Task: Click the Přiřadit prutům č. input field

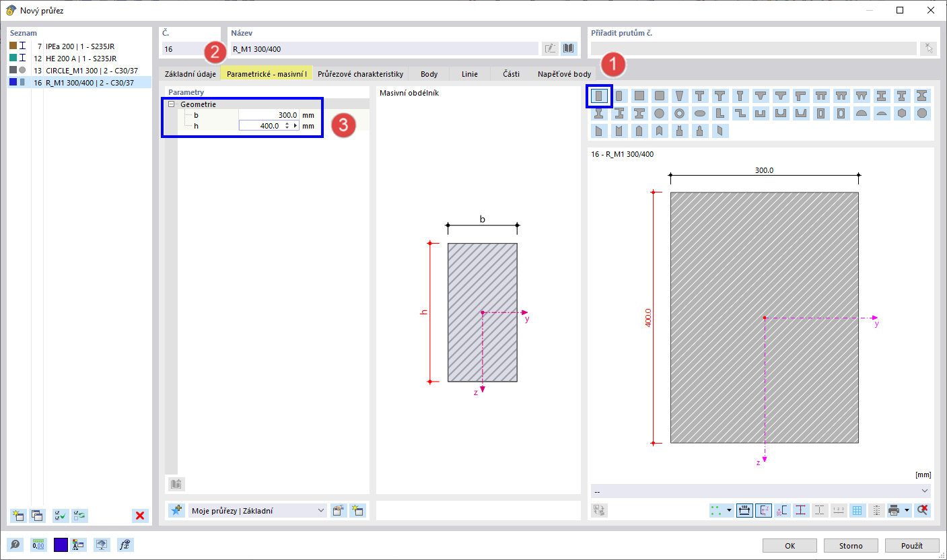Action: tap(753, 48)
